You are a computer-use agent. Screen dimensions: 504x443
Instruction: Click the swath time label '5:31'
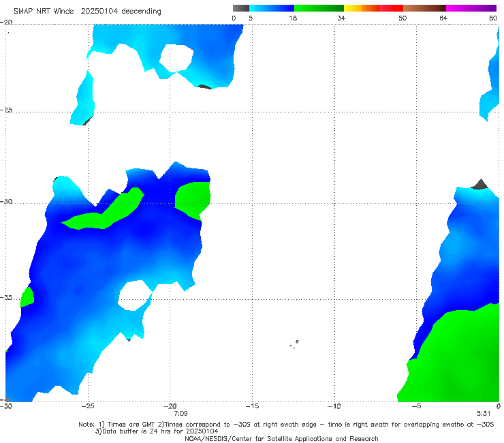pyautogui.click(x=484, y=414)
